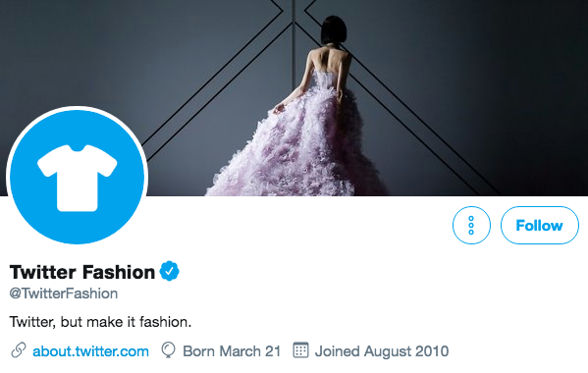
Task: Click the 'Born March 21' text
Action: (x=232, y=351)
